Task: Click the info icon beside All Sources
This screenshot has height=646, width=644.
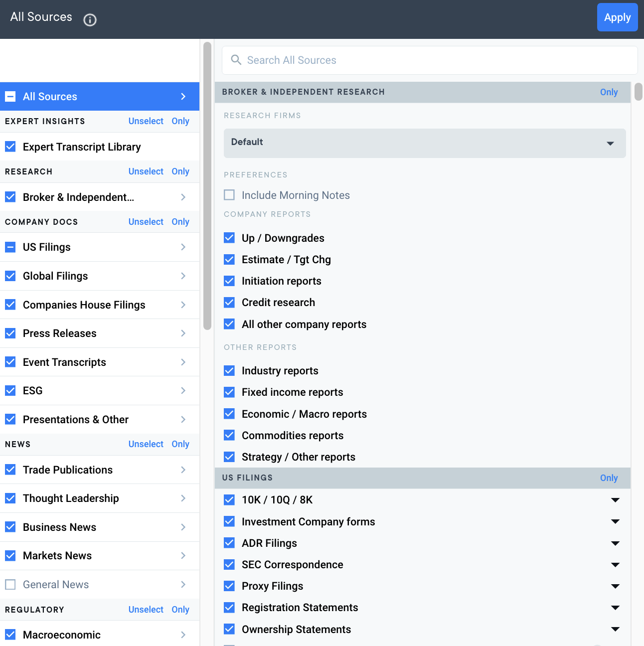Action: pos(90,19)
